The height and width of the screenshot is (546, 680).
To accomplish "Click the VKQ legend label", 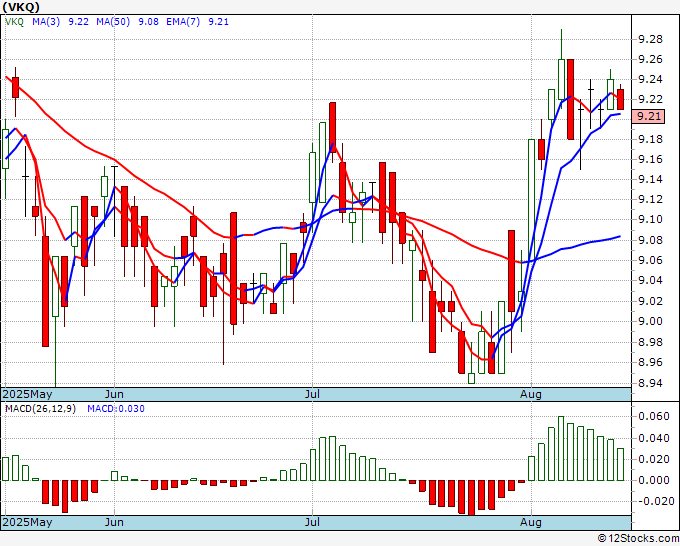I will pos(14,22).
